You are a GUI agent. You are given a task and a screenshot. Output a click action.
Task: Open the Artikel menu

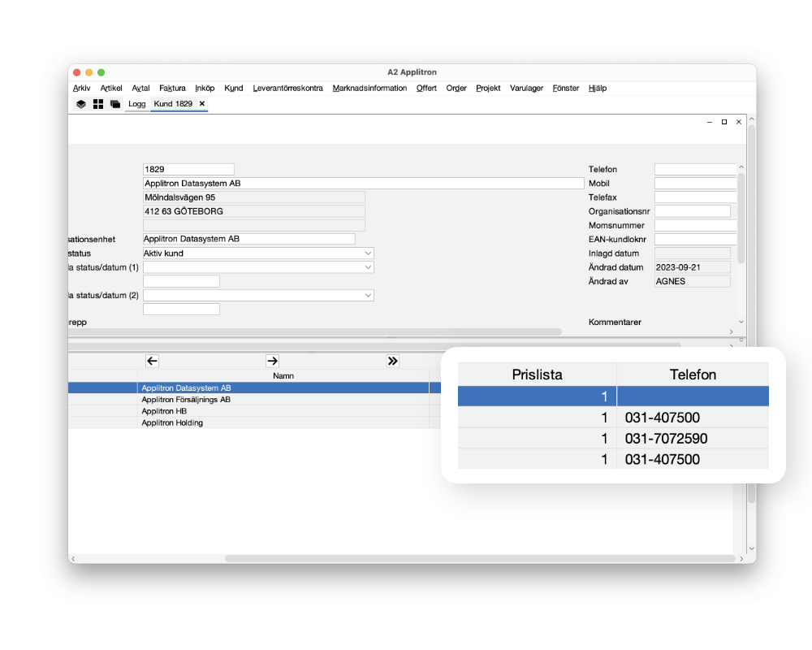[x=111, y=88]
